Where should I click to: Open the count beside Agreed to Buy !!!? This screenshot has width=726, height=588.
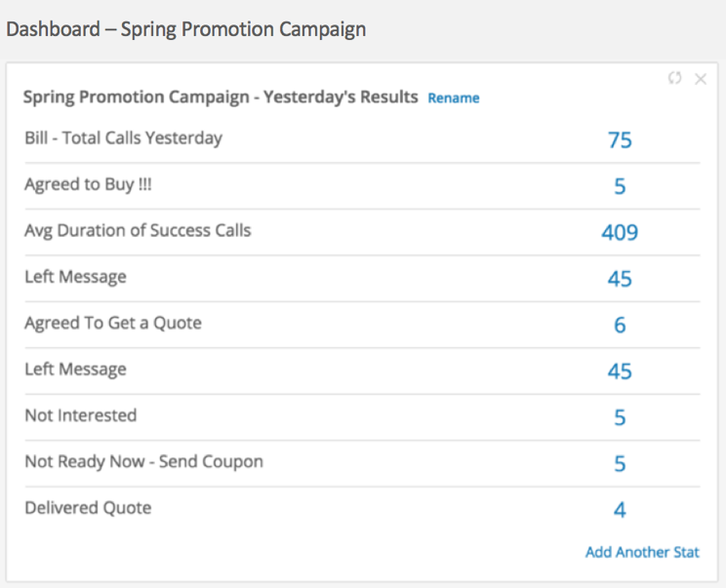620,186
